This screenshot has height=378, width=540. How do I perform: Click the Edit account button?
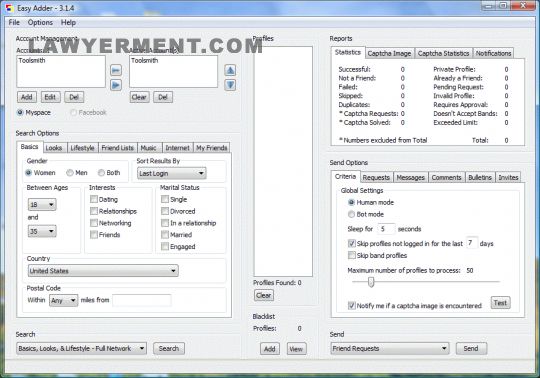[50, 97]
